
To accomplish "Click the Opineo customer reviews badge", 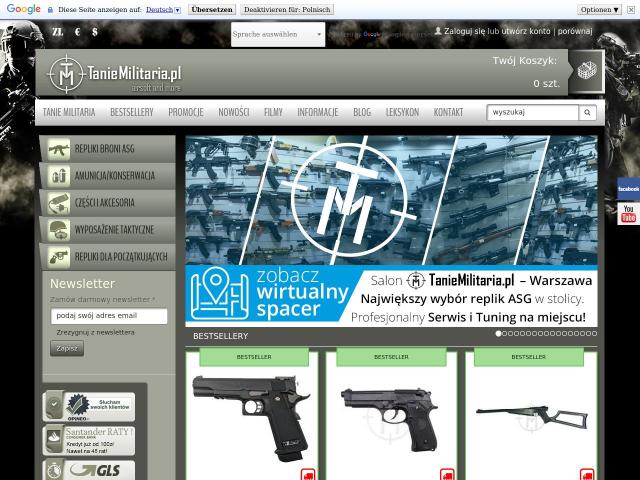I will click(89, 407).
